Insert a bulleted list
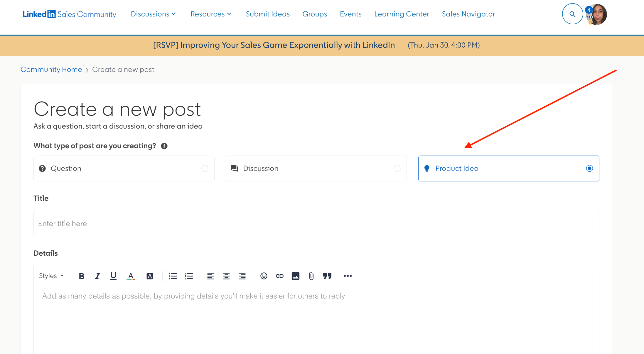 (173, 276)
